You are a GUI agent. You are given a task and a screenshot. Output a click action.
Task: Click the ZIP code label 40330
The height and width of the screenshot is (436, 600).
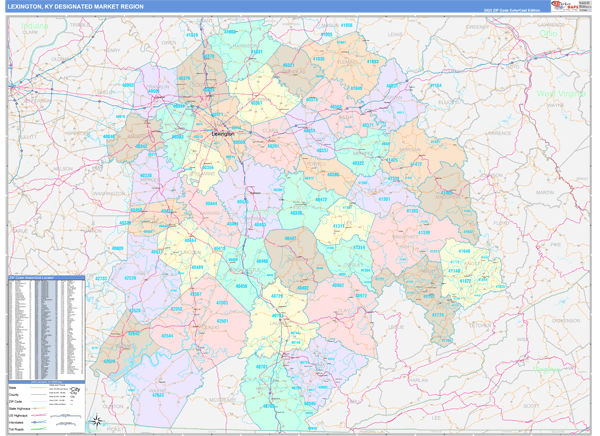(146, 176)
